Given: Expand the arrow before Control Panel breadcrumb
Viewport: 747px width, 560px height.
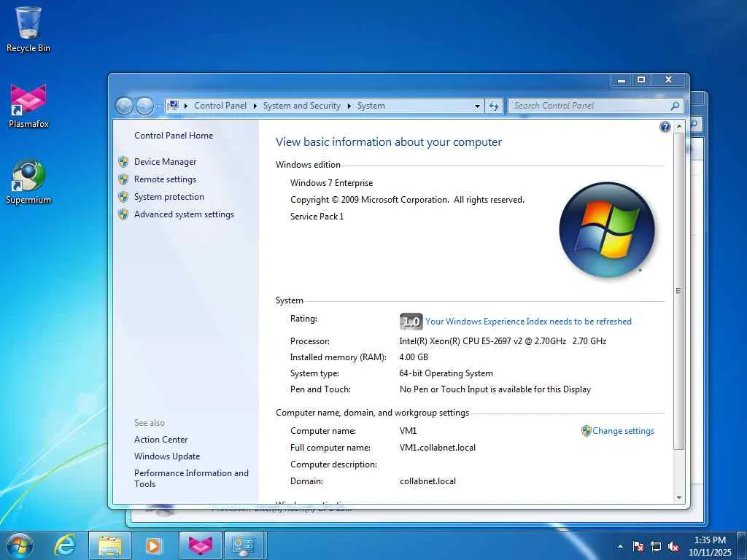Looking at the screenshot, I should click(x=186, y=106).
